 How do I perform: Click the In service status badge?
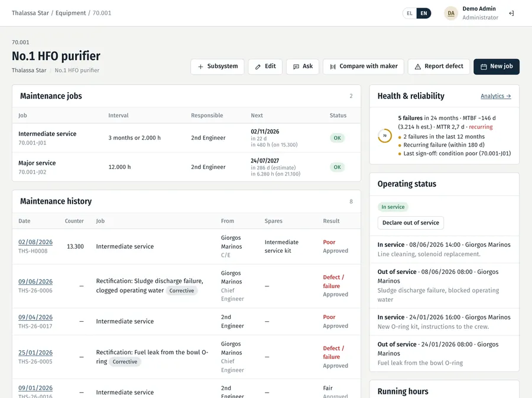pos(393,207)
